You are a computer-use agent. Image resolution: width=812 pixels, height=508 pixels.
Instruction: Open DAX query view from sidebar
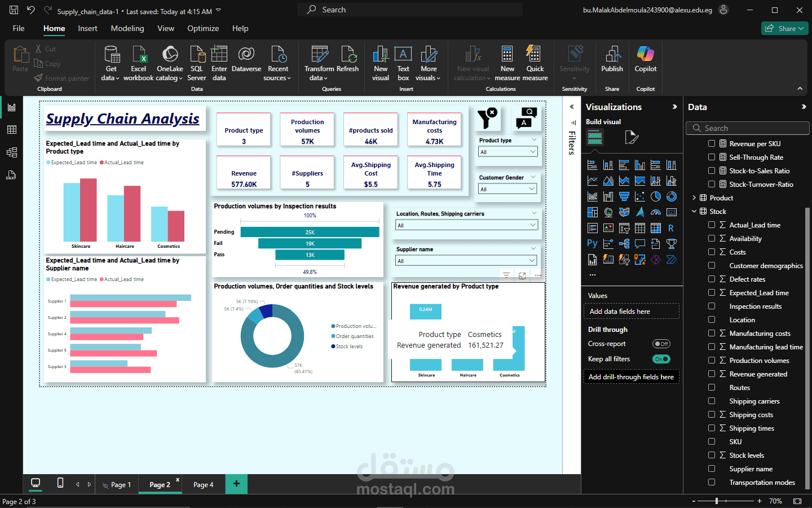11,175
